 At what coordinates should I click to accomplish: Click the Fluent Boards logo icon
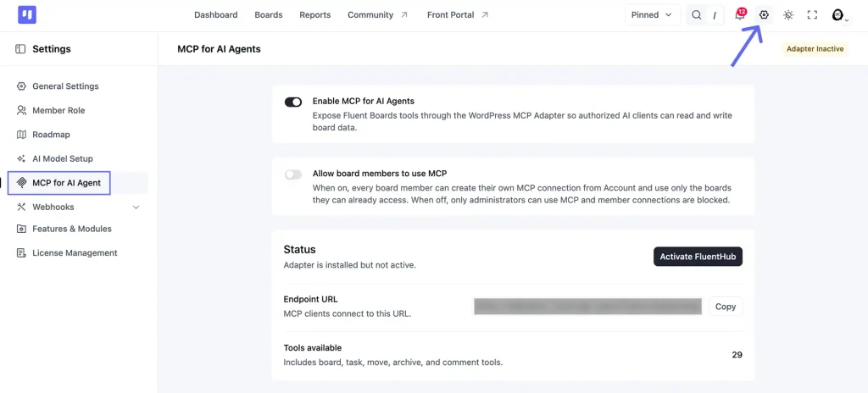click(x=26, y=15)
